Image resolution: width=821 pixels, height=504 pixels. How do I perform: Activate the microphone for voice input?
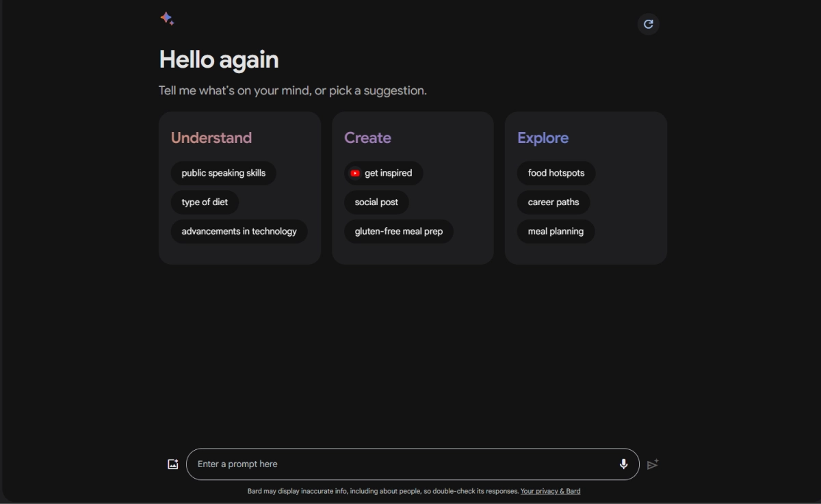tap(623, 464)
